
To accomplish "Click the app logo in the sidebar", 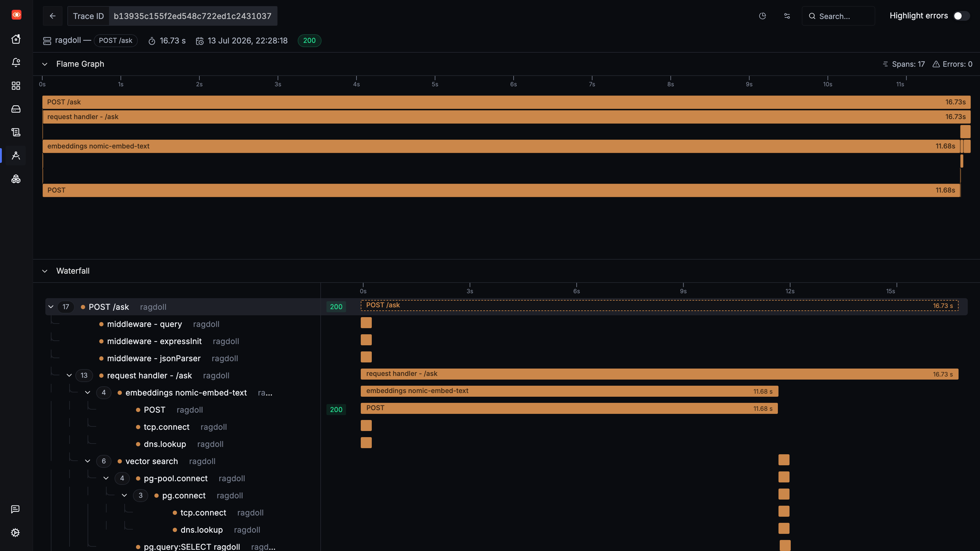I will point(16,15).
